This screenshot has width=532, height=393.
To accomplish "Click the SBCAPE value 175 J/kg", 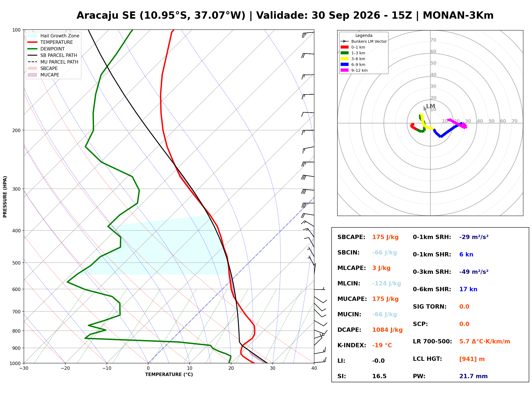I will click(385, 237).
